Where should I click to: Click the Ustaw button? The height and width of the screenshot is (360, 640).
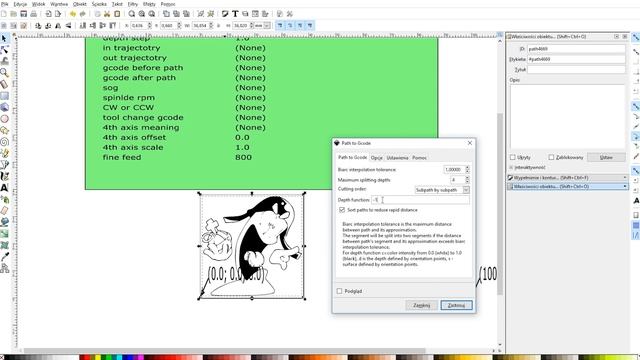click(x=606, y=157)
